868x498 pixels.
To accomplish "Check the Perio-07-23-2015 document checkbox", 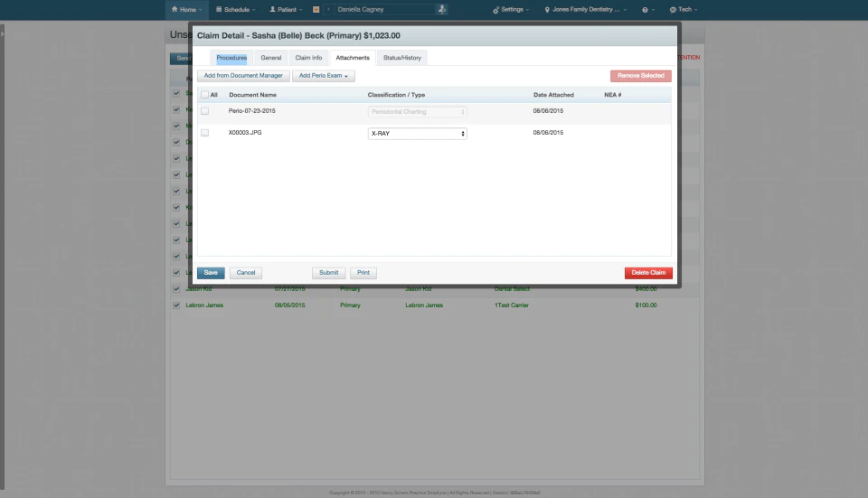I will [205, 111].
